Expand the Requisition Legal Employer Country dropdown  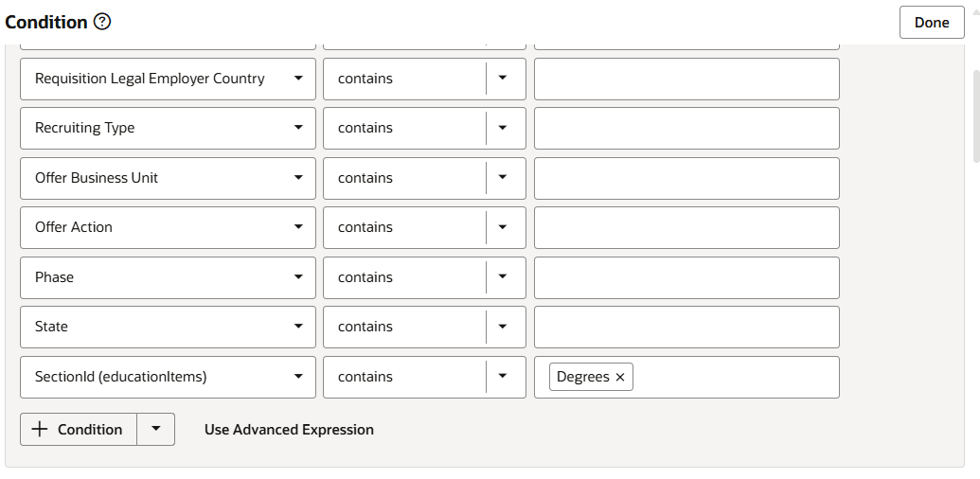(x=298, y=79)
